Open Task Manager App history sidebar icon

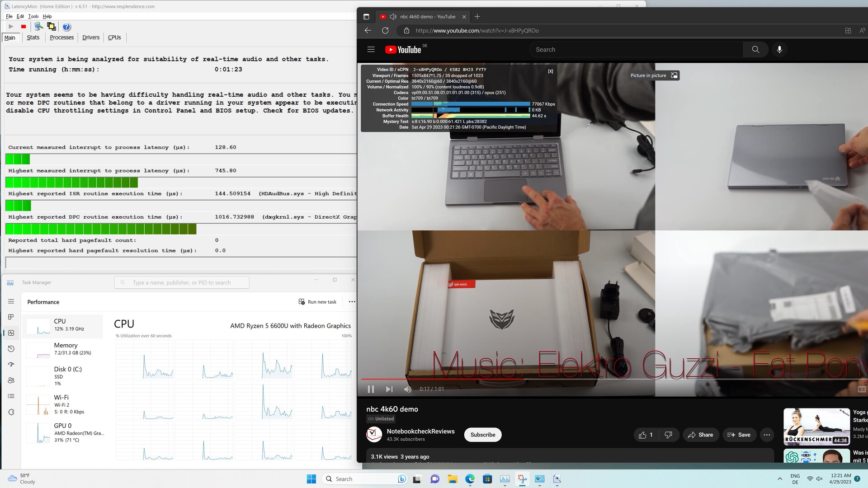point(11,349)
